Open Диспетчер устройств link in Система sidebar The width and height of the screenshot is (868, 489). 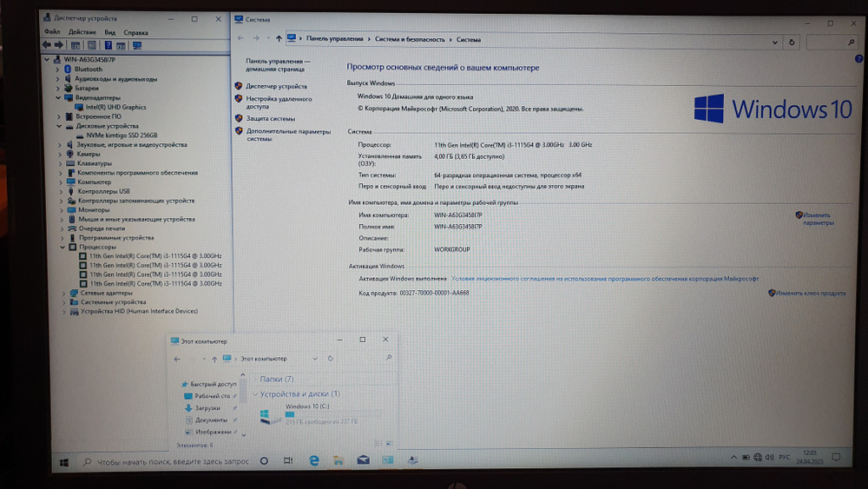(x=276, y=86)
